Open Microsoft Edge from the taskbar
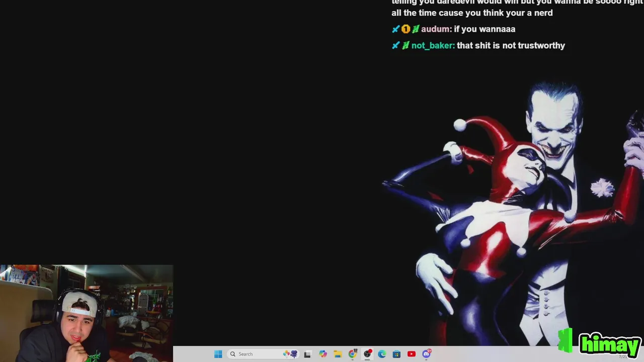 pyautogui.click(x=382, y=354)
